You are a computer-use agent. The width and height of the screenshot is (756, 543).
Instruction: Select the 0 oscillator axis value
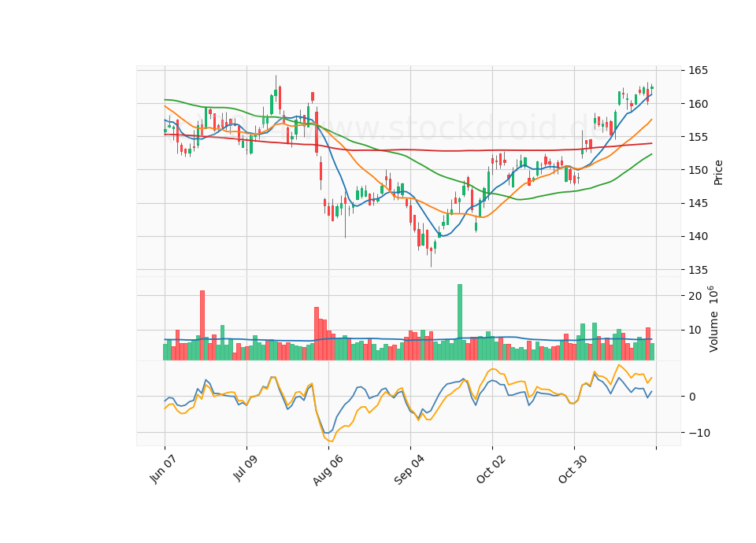[692, 397]
